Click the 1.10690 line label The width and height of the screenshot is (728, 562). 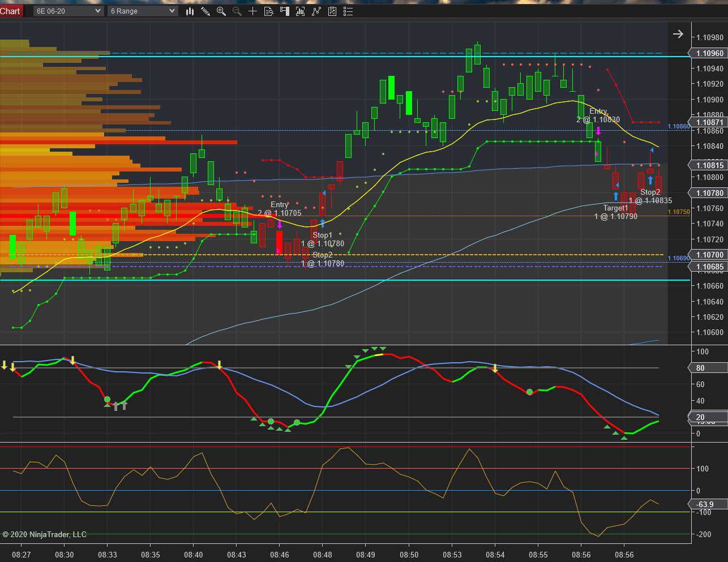point(679,259)
